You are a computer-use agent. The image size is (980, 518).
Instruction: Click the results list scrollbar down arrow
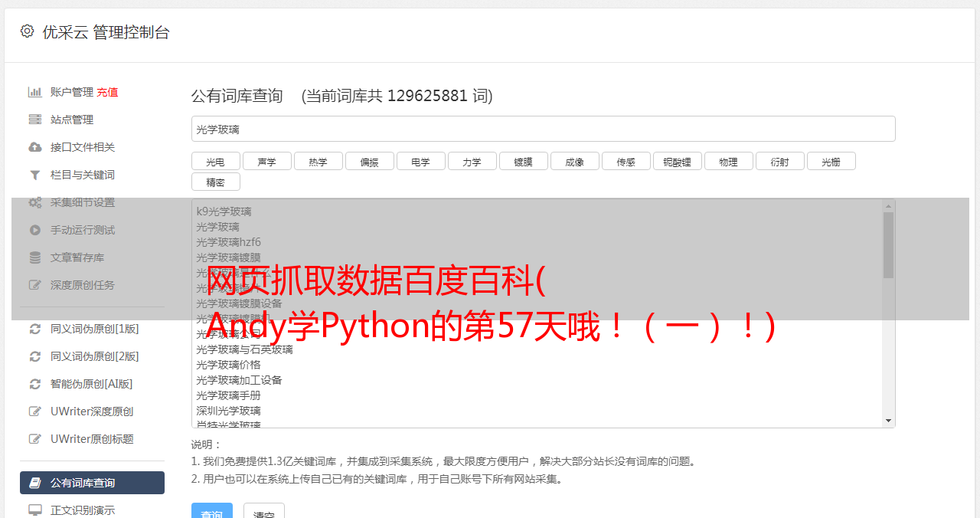click(888, 421)
